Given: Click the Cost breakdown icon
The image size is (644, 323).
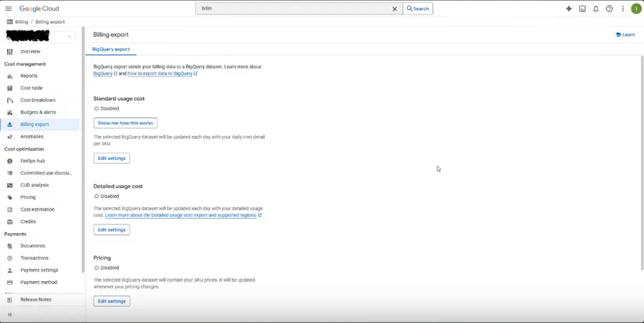Looking at the screenshot, I should (x=10, y=100).
